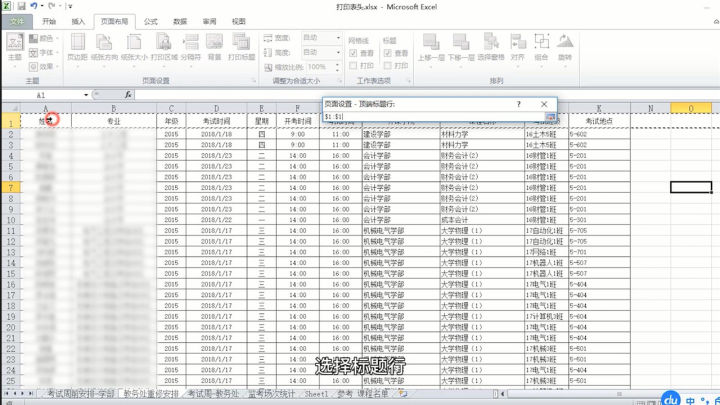Close the Page Setup title rows dialog
Image resolution: width=720 pixels, height=405 pixels.
[x=544, y=104]
